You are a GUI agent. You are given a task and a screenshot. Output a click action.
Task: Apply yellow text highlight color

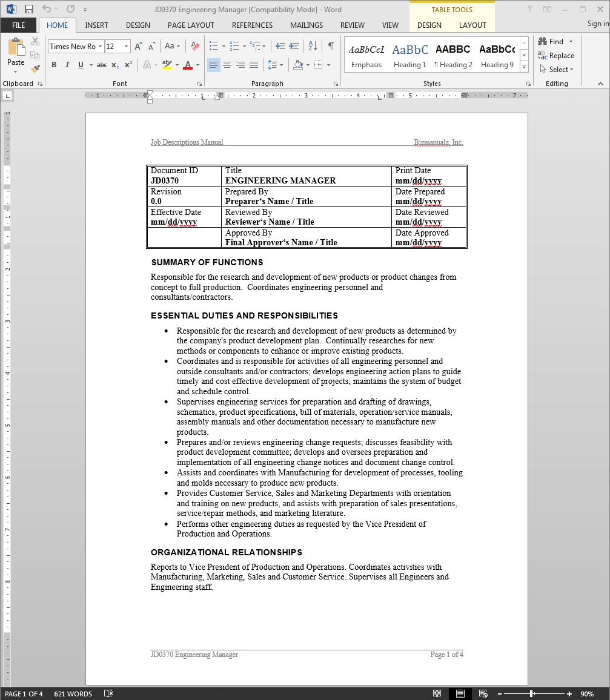tap(167, 65)
